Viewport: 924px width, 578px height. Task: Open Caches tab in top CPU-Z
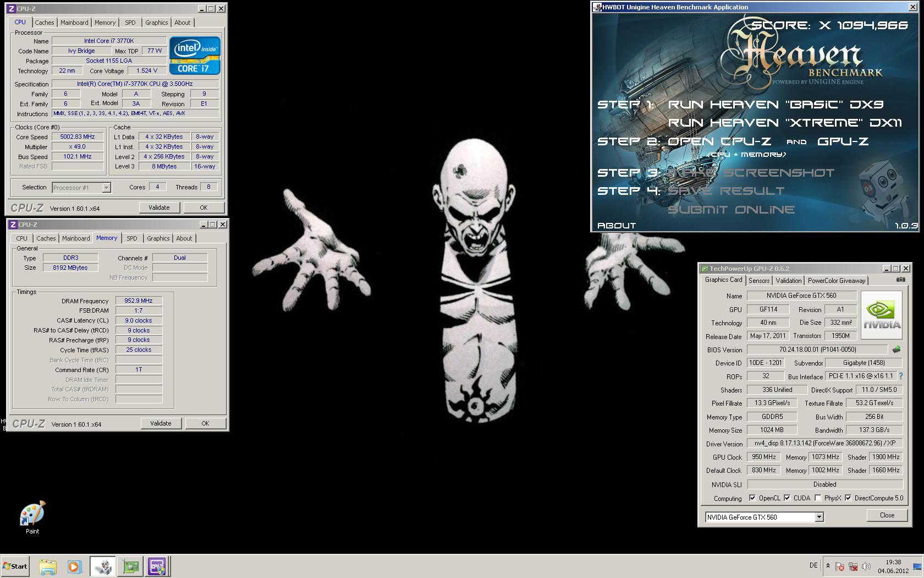click(x=45, y=23)
